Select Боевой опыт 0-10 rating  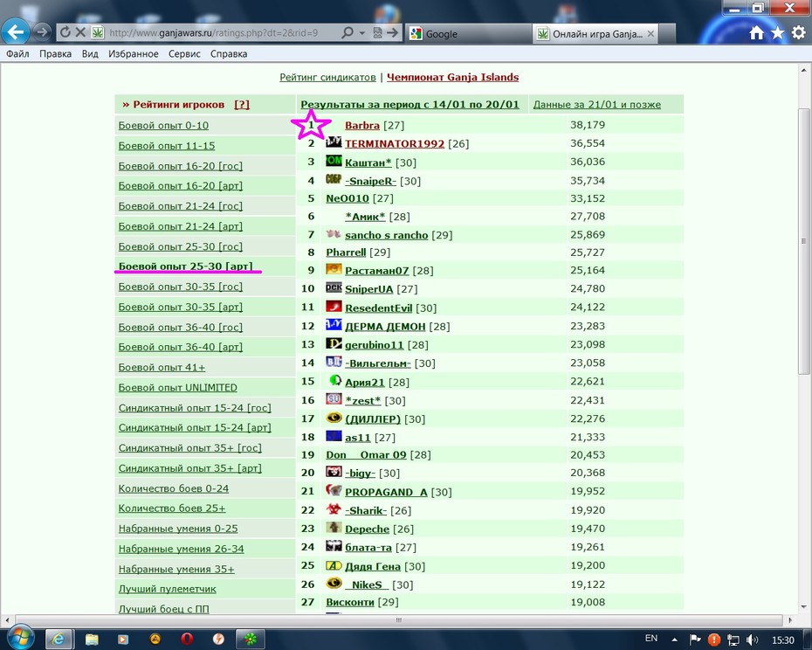tap(163, 126)
